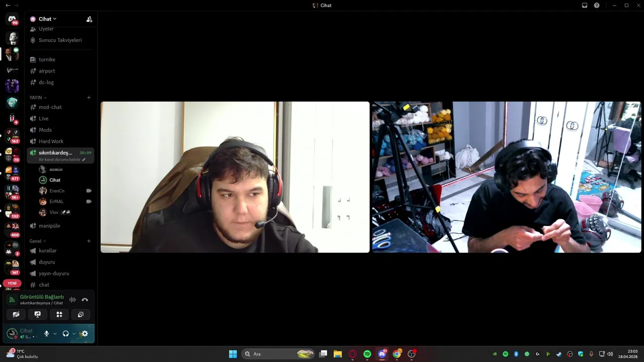This screenshot has width=644, height=362.
Task: Join the Hard Work voice channel
Action: pyautogui.click(x=60, y=141)
